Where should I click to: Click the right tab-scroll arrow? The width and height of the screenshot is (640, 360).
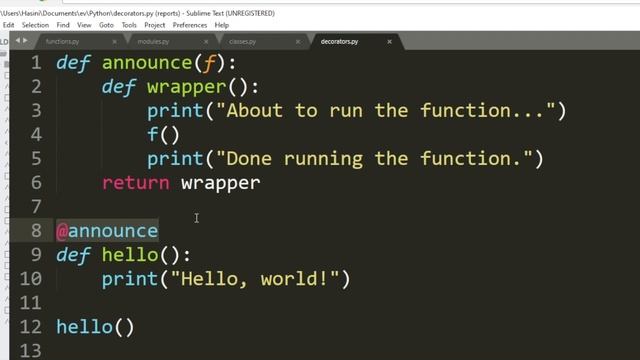[x=25, y=40]
